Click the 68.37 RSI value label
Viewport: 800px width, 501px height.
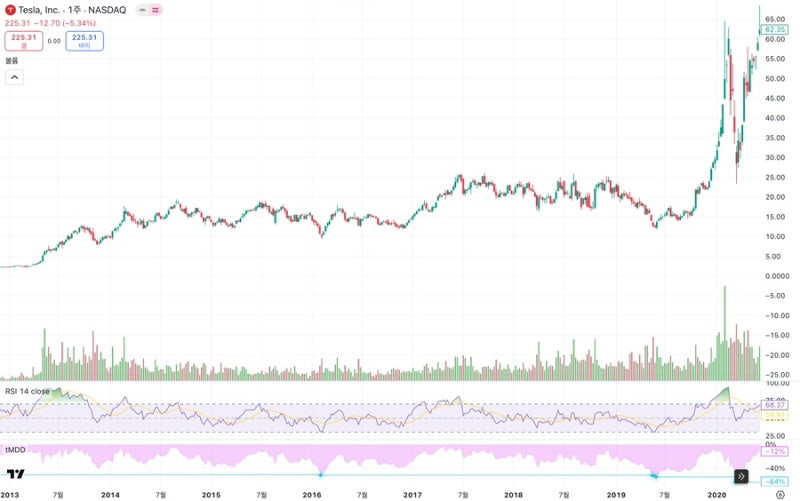point(774,405)
